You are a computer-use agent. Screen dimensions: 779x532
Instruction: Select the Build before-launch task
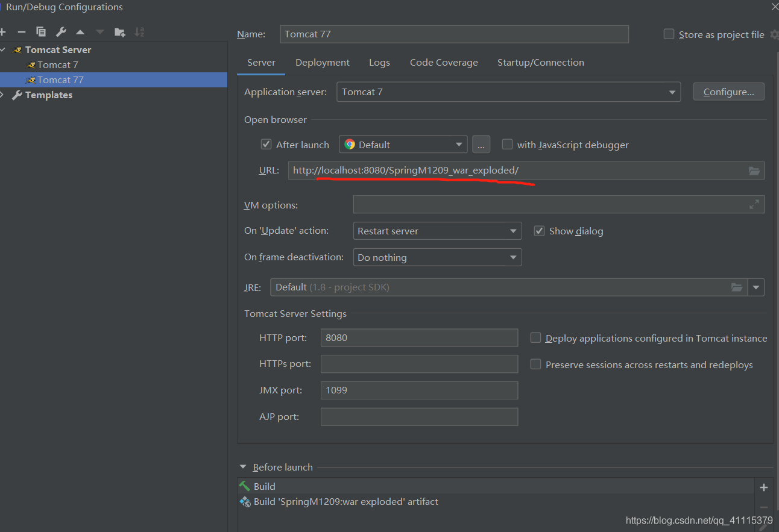[x=496, y=486]
